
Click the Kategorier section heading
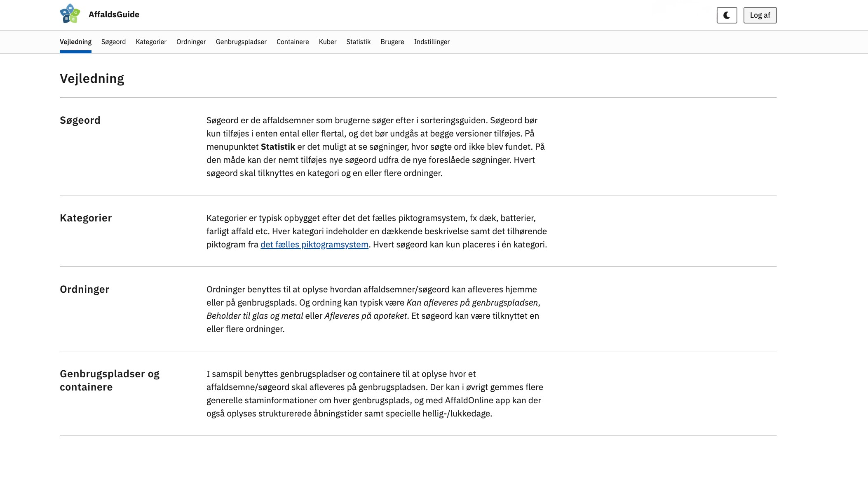86,218
